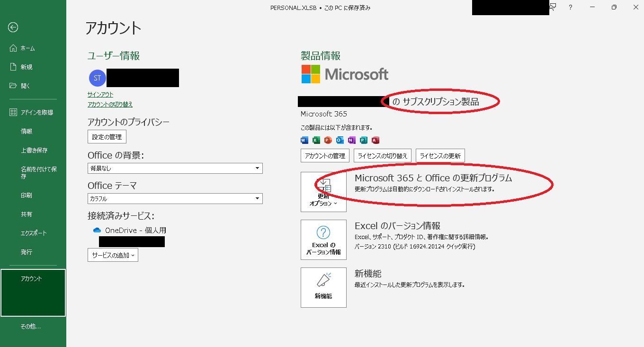Click アカウントの切り替え link
Image resolution: width=644 pixels, height=347 pixels.
pos(110,105)
